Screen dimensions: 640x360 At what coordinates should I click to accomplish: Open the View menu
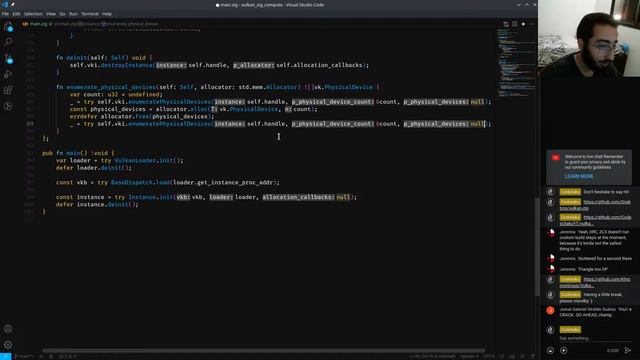click(51, 14)
